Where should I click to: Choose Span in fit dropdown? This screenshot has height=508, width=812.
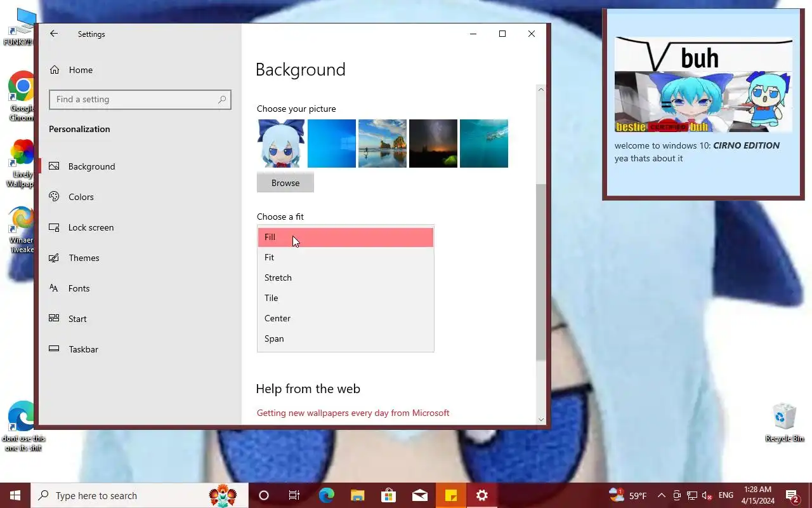point(346,338)
